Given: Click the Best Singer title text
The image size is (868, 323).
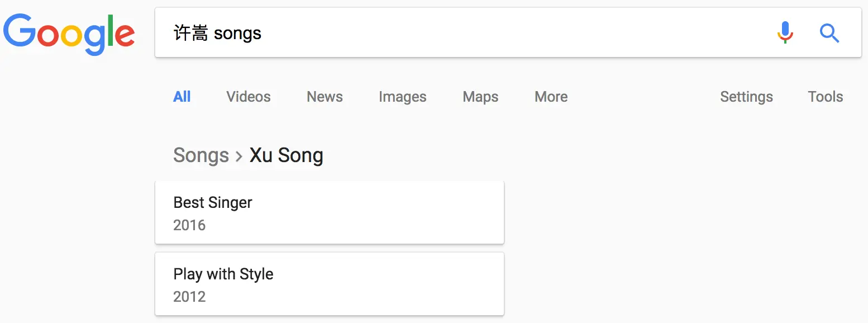Looking at the screenshot, I should (212, 202).
